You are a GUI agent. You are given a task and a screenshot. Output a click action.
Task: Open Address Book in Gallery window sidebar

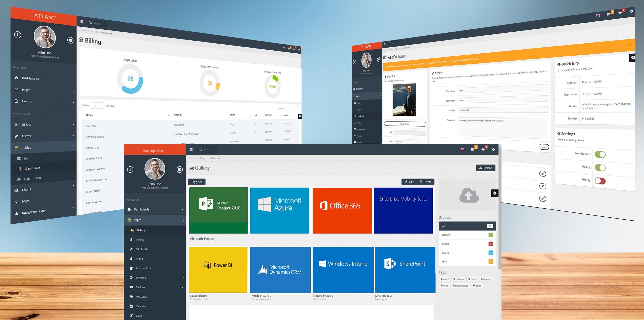pos(155,268)
